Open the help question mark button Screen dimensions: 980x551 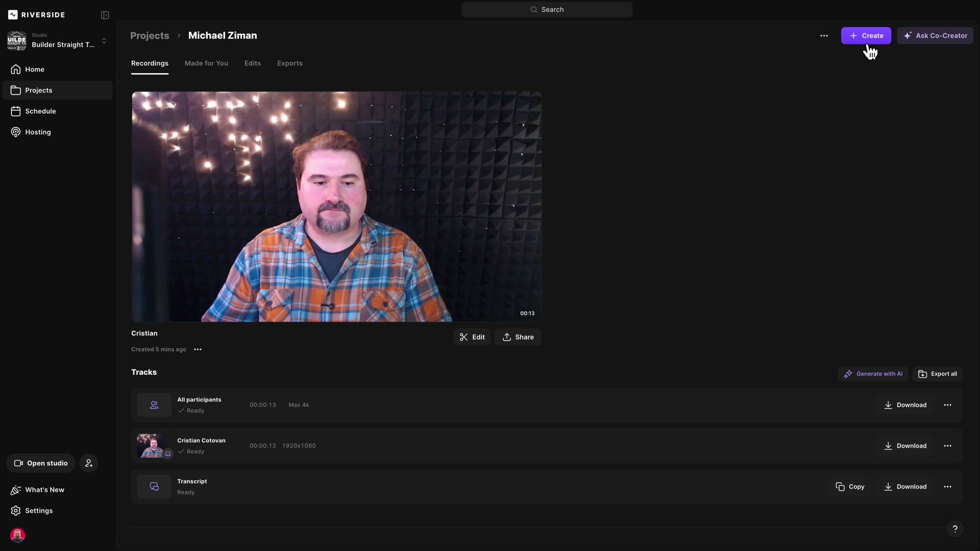tap(955, 528)
